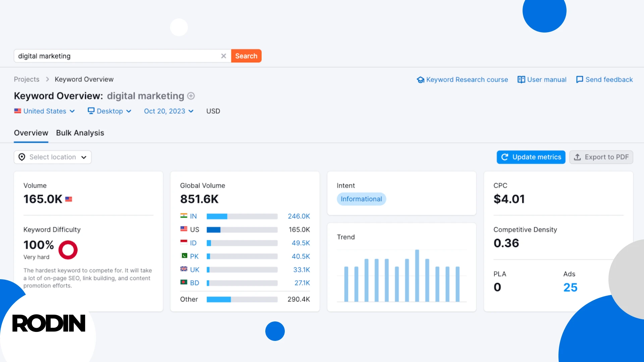This screenshot has height=362, width=644.
Task: Switch to the Overview tab
Action: [31, 133]
